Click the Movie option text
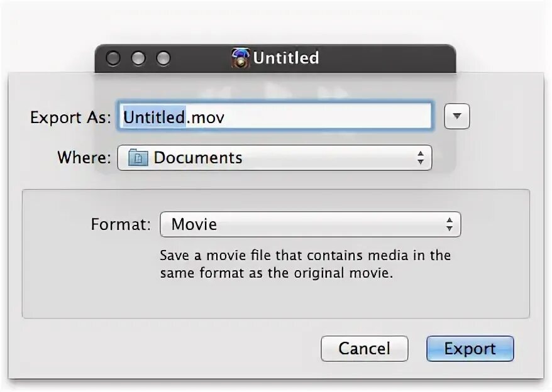The width and height of the screenshot is (552, 392). coord(194,224)
